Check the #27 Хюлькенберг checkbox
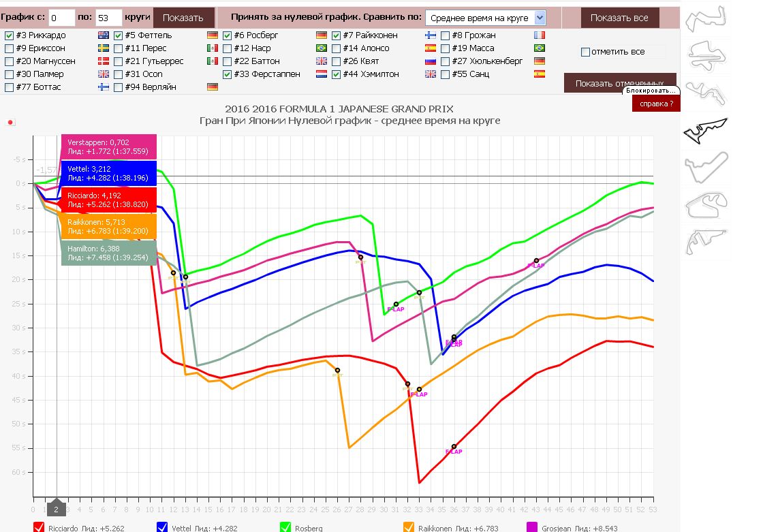 point(446,61)
